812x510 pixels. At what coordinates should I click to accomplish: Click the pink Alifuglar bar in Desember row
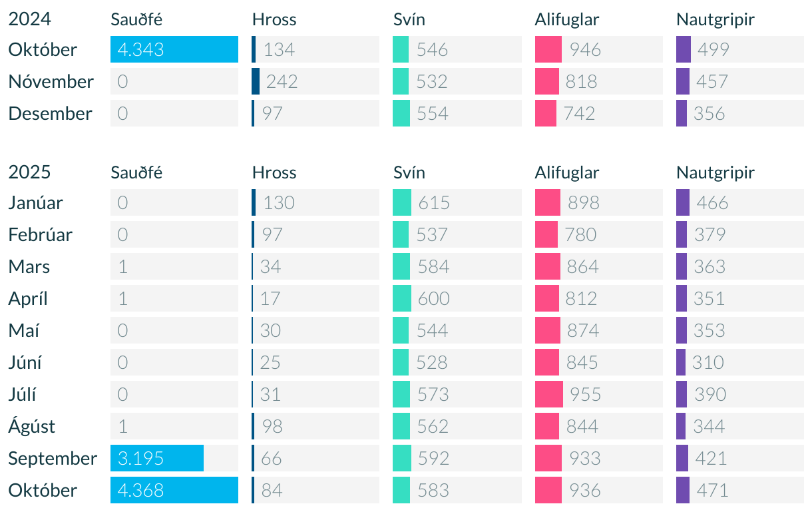click(x=545, y=113)
